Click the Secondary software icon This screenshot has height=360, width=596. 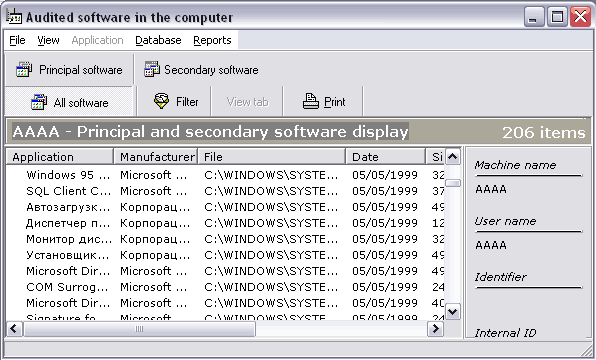pyautogui.click(x=152, y=70)
